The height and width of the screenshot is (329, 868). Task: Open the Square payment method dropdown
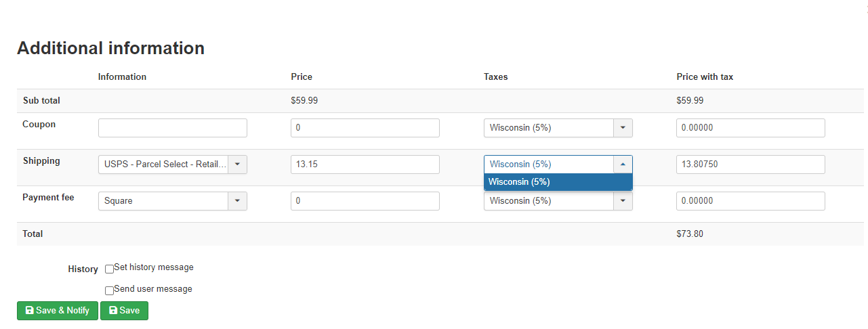click(237, 201)
